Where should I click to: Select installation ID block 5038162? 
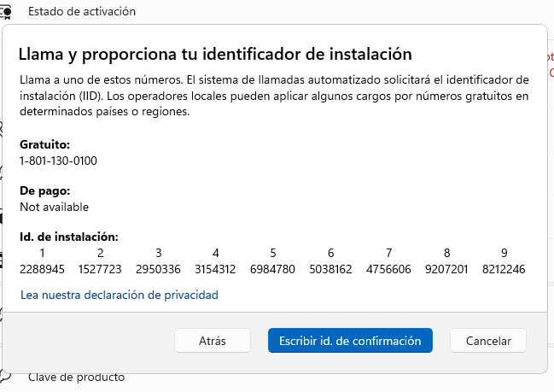click(x=331, y=269)
